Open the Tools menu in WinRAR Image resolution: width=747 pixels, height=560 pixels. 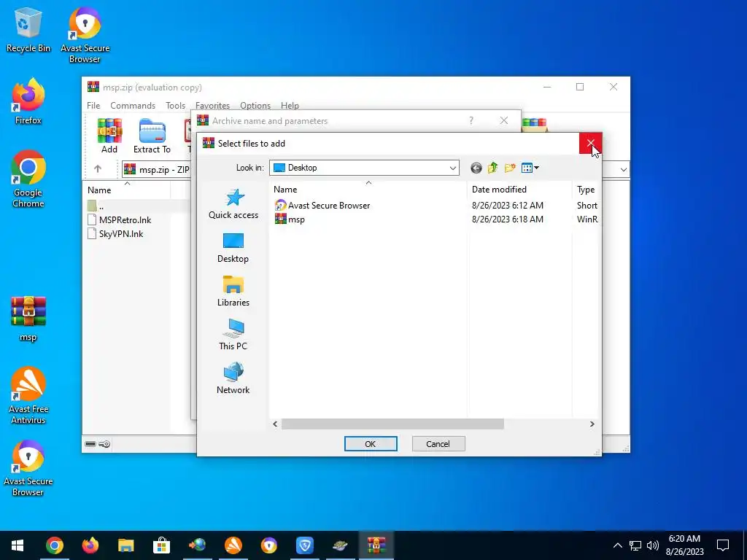175,105
